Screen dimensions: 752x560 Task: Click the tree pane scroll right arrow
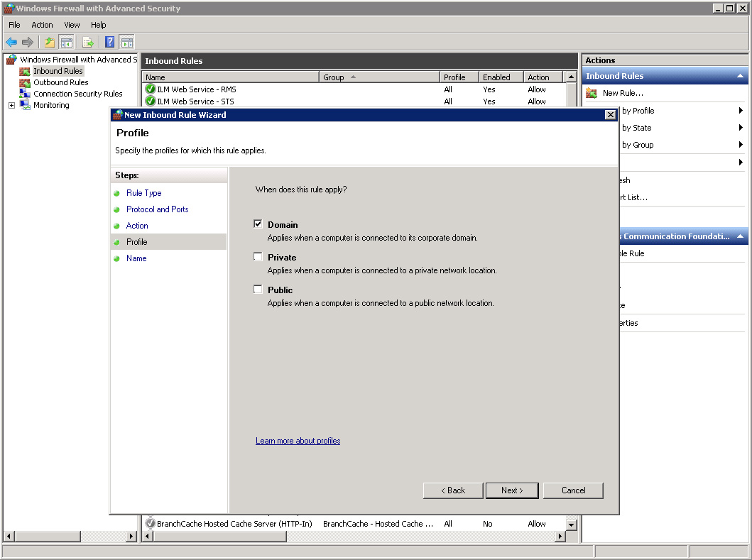coord(131,536)
